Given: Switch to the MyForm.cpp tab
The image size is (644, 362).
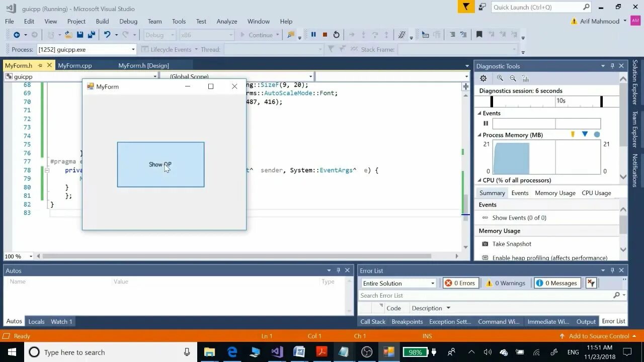Looking at the screenshot, I should (x=75, y=65).
